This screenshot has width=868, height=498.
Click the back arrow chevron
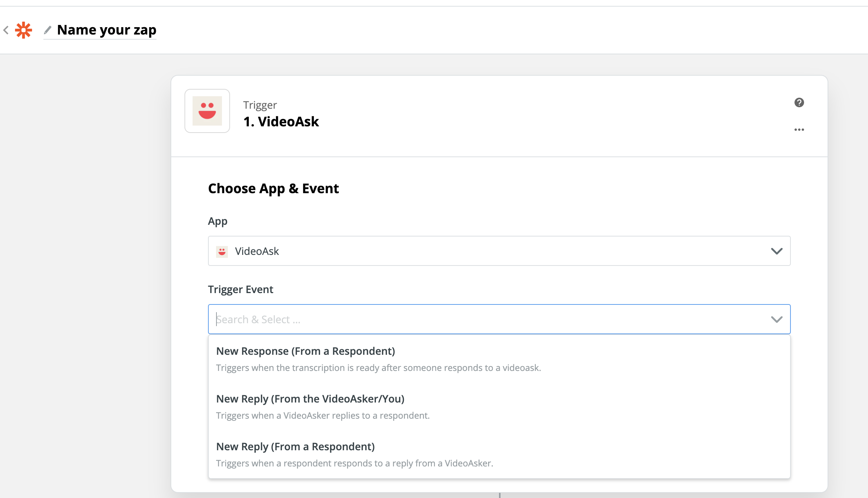point(6,30)
